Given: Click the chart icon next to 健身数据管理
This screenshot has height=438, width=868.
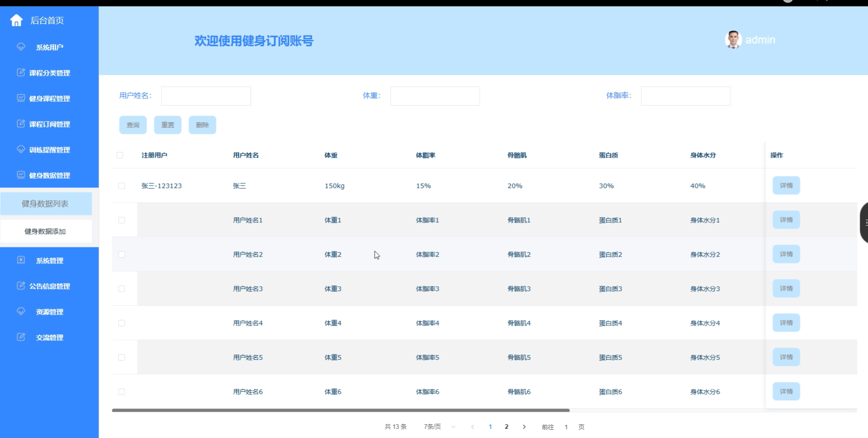Looking at the screenshot, I should (x=21, y=175).
